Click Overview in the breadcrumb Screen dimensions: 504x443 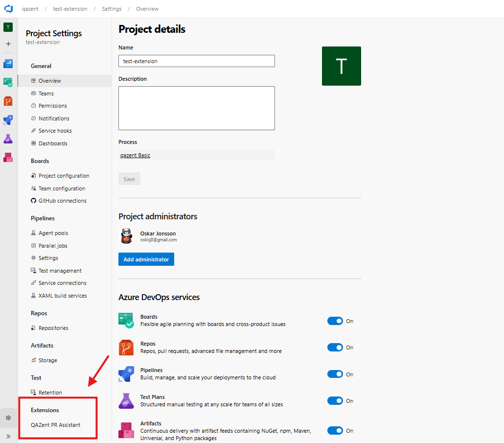pos(147,9)
